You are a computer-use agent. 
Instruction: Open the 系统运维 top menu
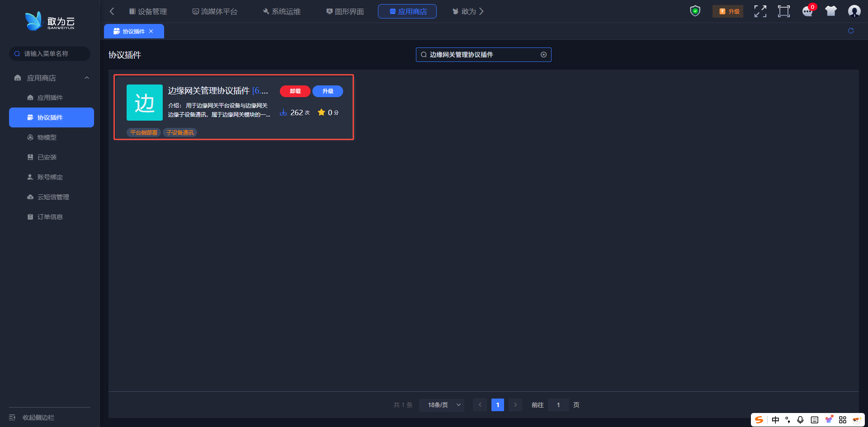pos(282,11)
